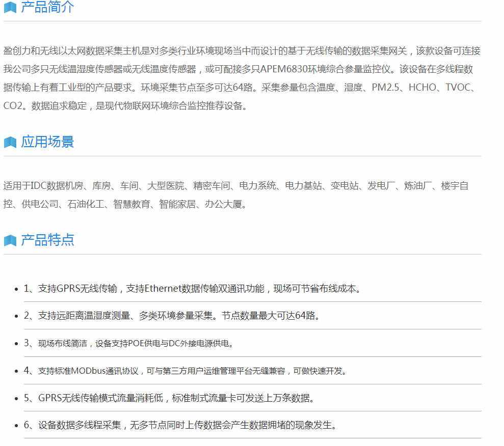
Task: Click 大型医院 in the application scenarios
Action: pos(162,186)
